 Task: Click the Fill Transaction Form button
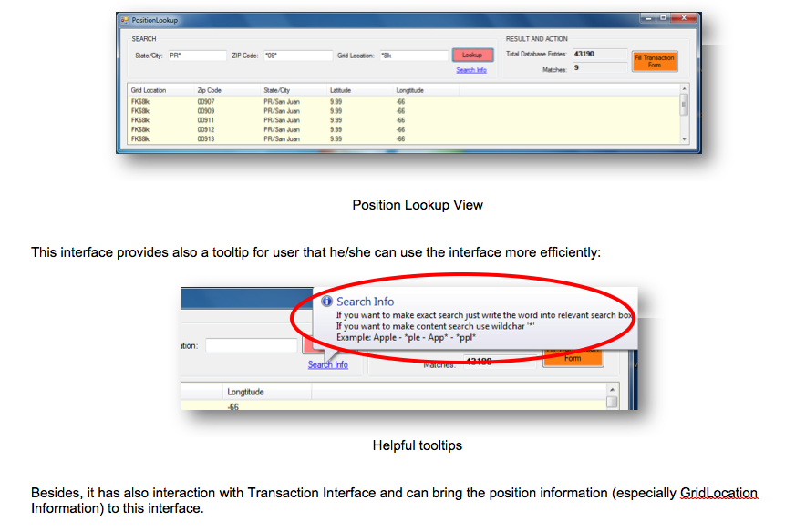click(654, 61)
